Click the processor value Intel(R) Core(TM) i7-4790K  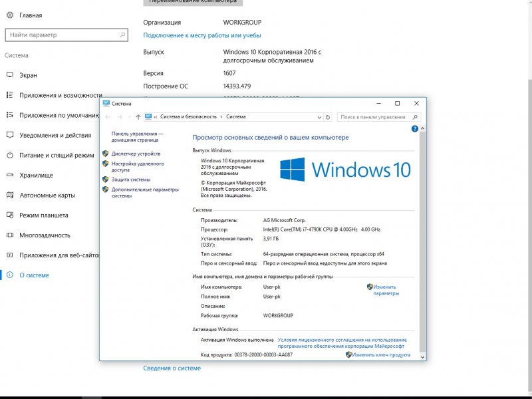(x=322, y=229)
